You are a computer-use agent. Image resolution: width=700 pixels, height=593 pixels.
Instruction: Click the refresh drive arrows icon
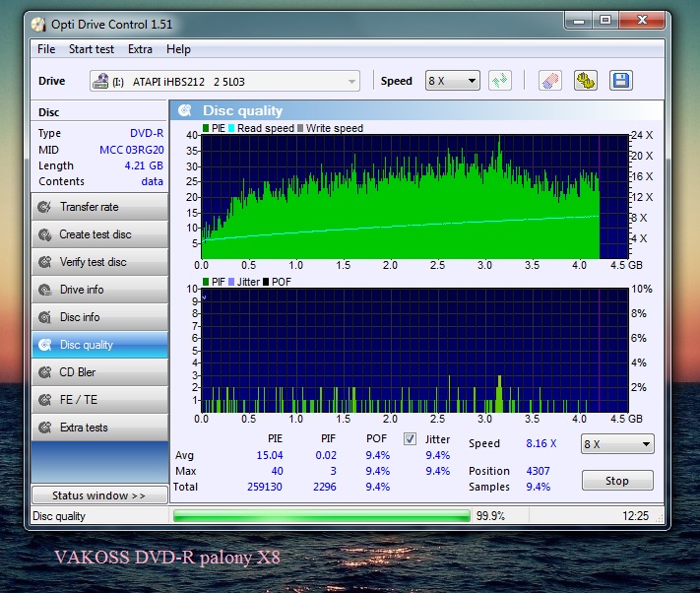click(x=499, y=81)
